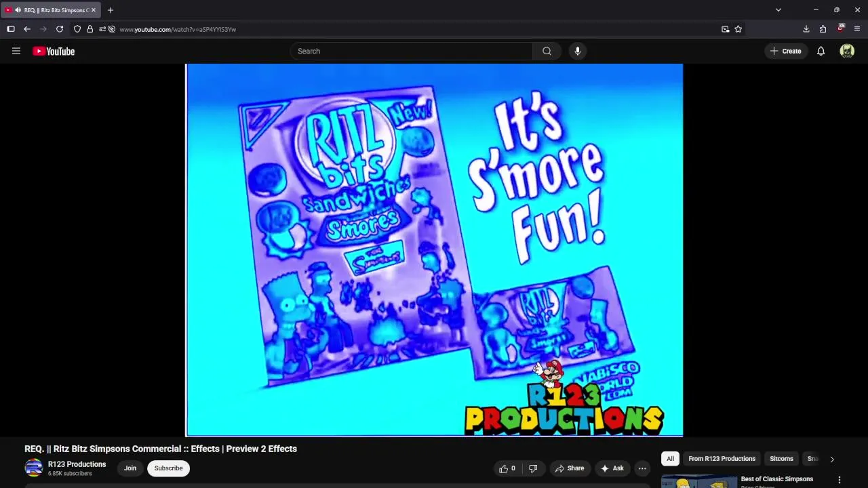The height and width of the screenshot is (488, 868).
Task: Open R123 Productions channel avatar
Action: pyautogui.click(x=33, y=468)
